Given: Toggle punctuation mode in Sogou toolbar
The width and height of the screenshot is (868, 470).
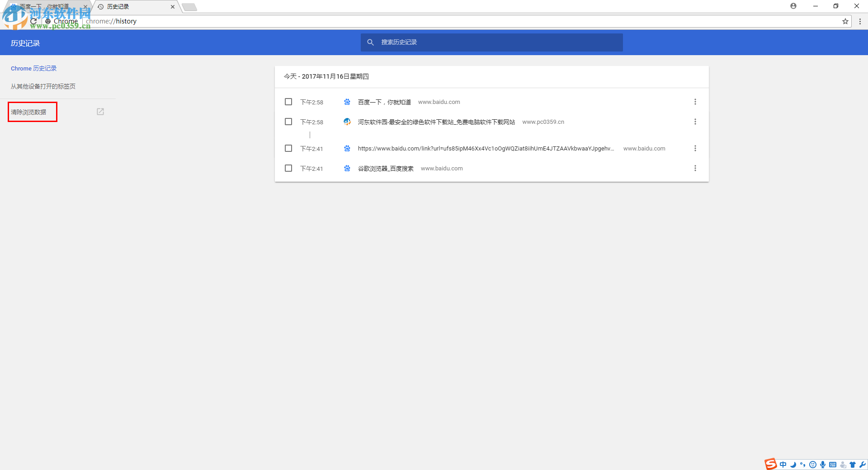Looking at the screenshot, I should (x=803, y=465).
